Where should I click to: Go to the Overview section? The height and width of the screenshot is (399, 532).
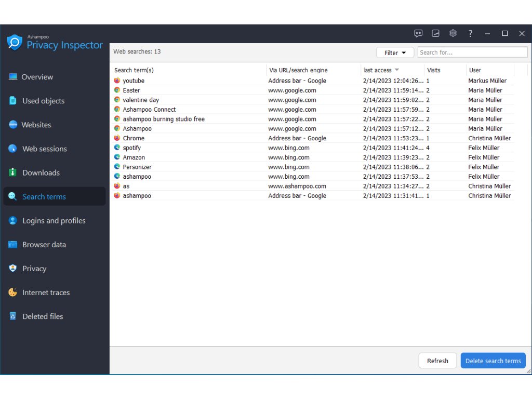click(x=37, y=77)
